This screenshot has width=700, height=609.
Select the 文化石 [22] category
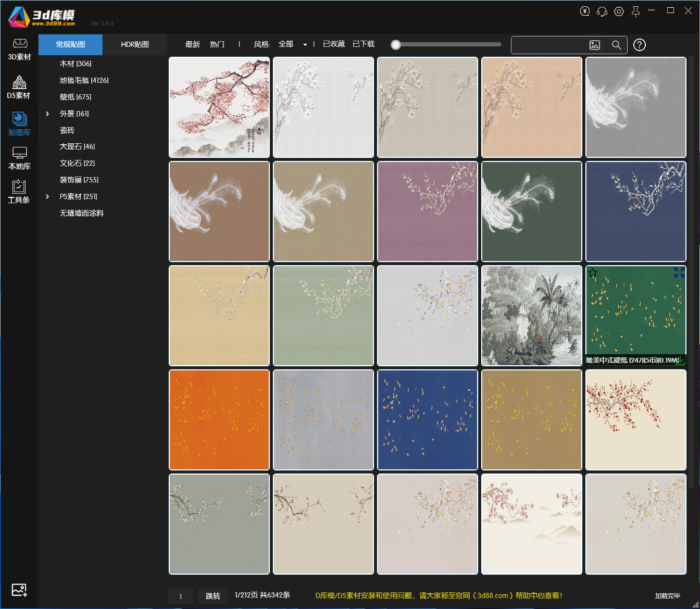pyautogui.click(x=77, y=163)
